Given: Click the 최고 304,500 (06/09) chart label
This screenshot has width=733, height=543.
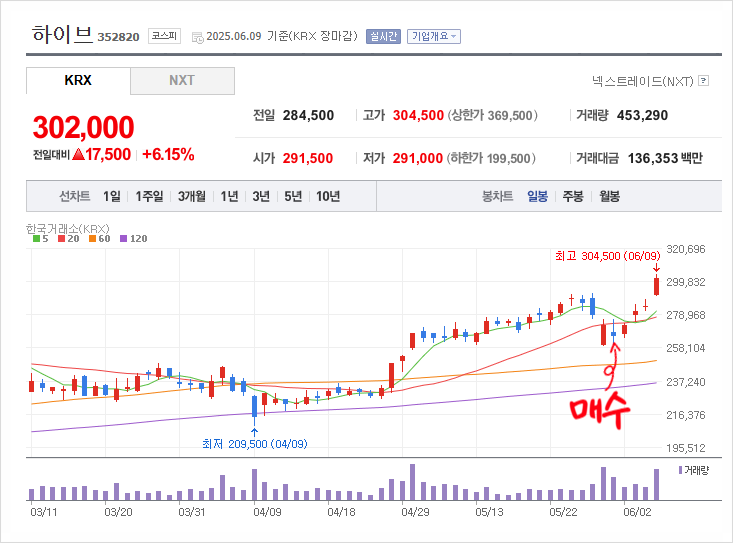Looking at the screenshot, I should pos(608,256).
